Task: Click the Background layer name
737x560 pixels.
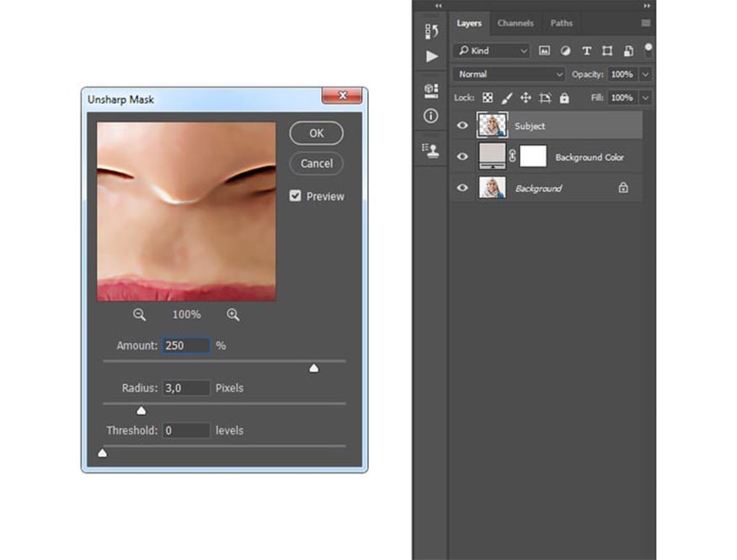Action: 539,189
